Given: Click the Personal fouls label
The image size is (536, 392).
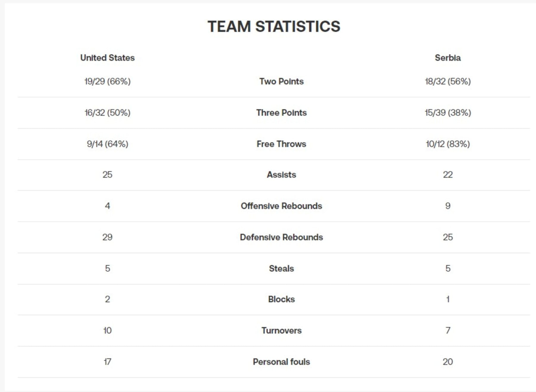Looking at the screenshot, I should click(281, 362).
